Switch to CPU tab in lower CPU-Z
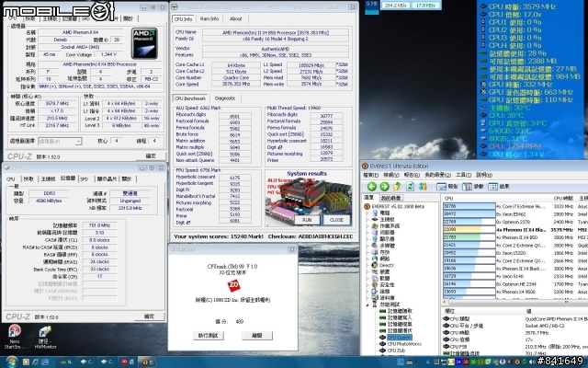The height and width of the screenshot is (368, 588). pyautogui.click(x=11, y=179)
